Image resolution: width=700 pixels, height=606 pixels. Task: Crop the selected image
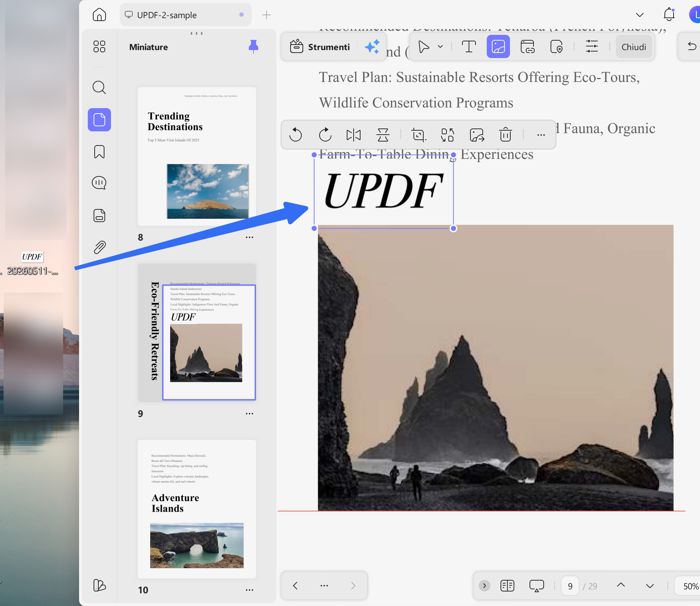pos(419,135)
